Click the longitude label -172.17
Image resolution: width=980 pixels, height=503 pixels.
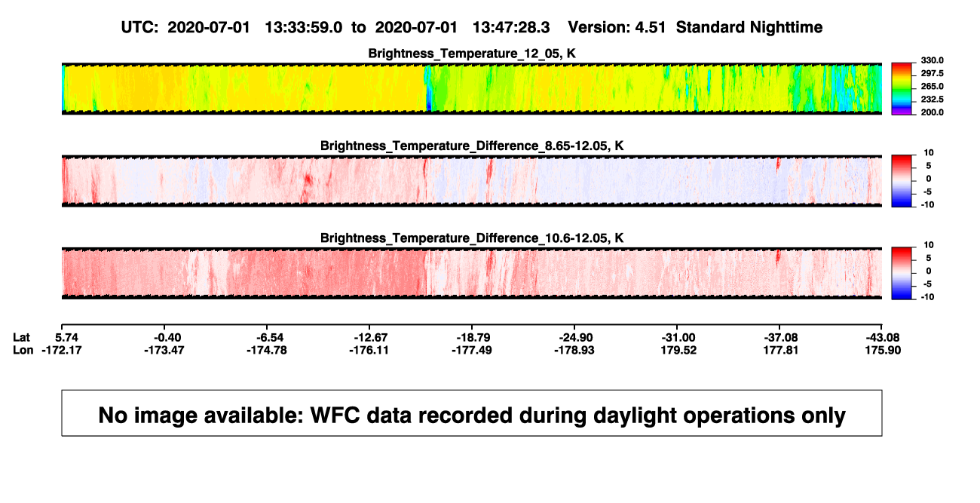point(62,350)
